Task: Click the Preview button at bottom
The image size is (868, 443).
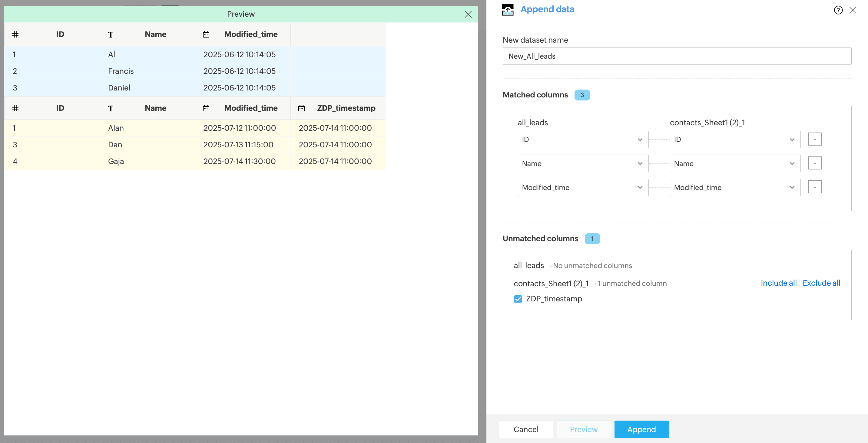Action: [583, 429]
